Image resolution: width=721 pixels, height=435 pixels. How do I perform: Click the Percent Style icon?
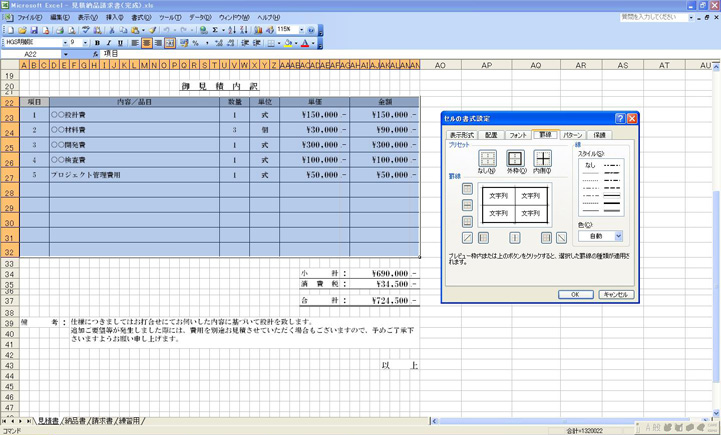click(195, 43)
